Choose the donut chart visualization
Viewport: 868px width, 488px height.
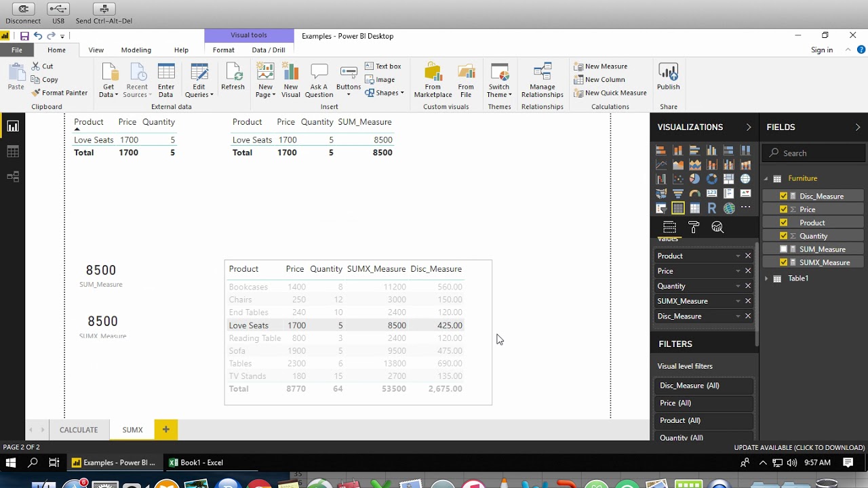tap(712, 179)
